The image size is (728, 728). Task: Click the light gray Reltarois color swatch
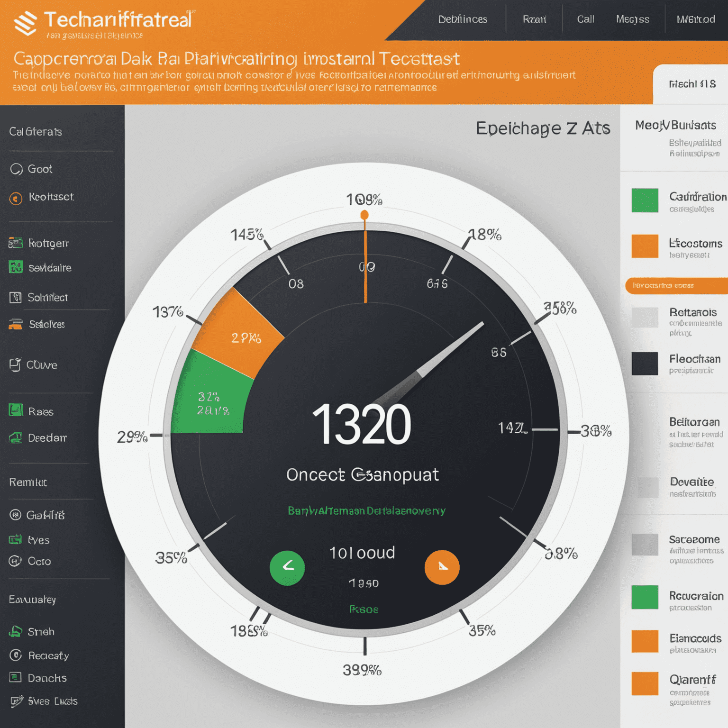pyautogui.click(x=645, y=318)
